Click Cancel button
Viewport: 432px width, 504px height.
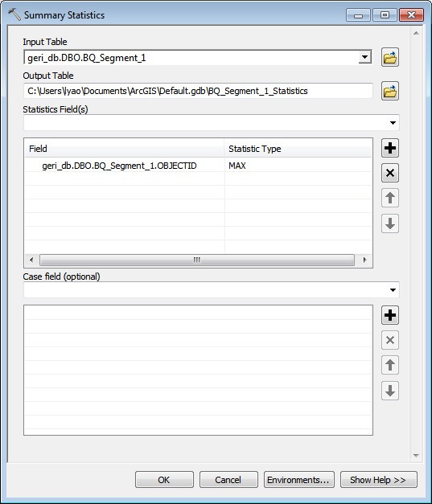coord(228,480)
